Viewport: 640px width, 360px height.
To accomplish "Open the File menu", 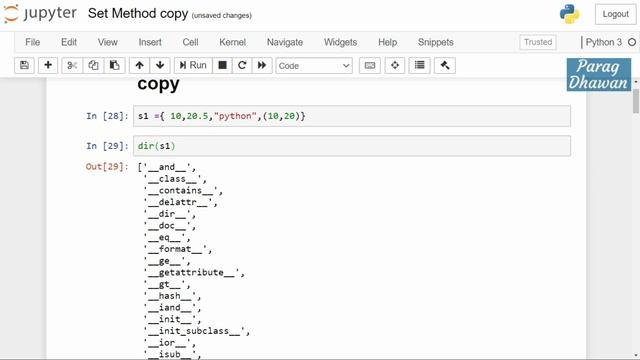I will click(33, 42).
